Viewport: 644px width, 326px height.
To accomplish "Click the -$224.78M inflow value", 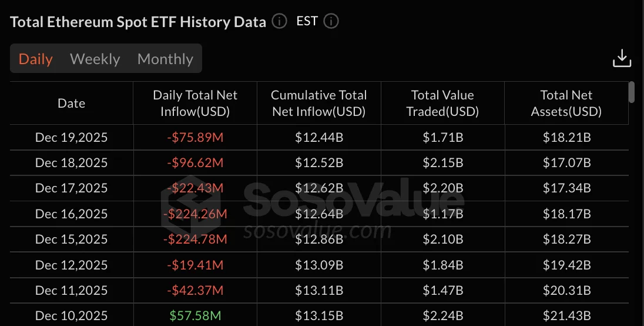I will point(195,239).
